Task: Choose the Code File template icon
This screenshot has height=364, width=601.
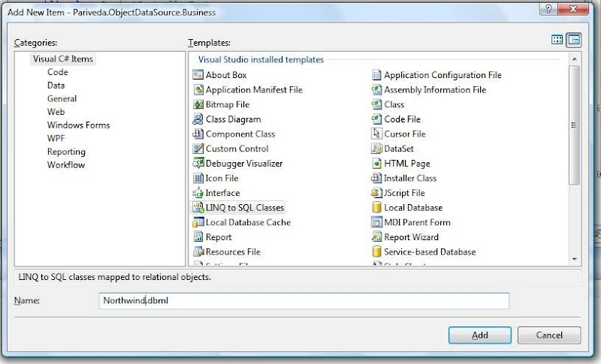Action: point(376,119)
